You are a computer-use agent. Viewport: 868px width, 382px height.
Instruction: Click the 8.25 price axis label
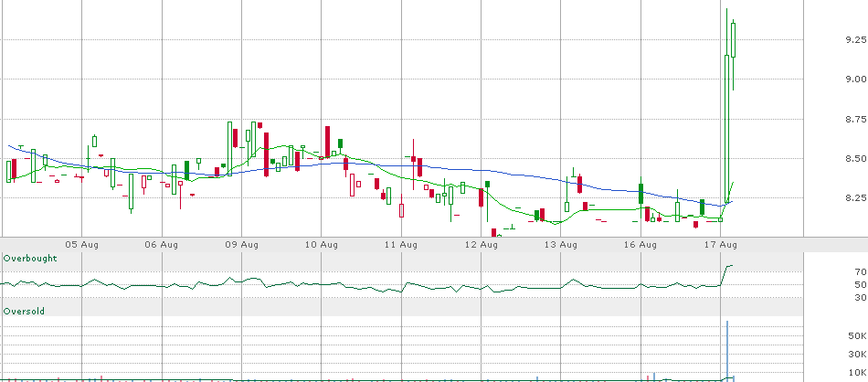[856, 197]
